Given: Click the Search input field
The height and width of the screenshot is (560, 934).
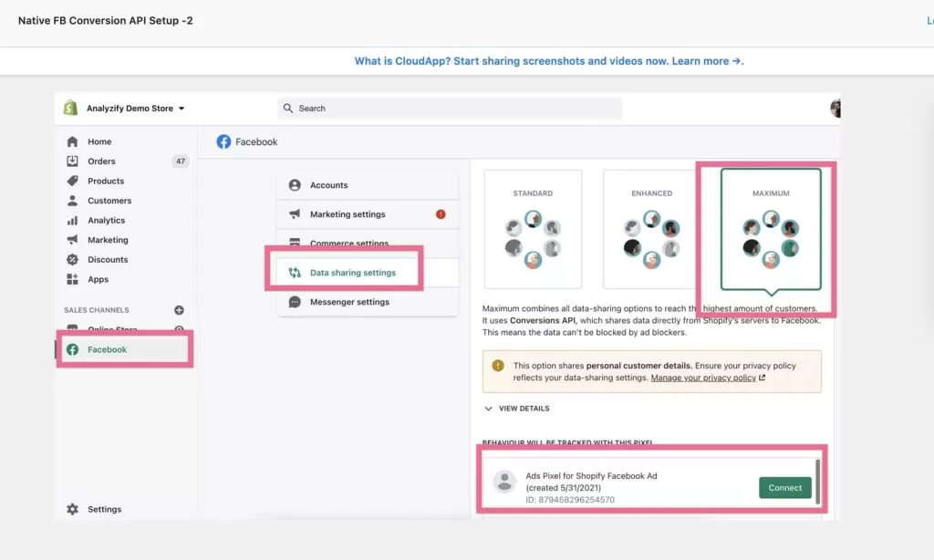Looking at the screenshot, I should (450, 109).
